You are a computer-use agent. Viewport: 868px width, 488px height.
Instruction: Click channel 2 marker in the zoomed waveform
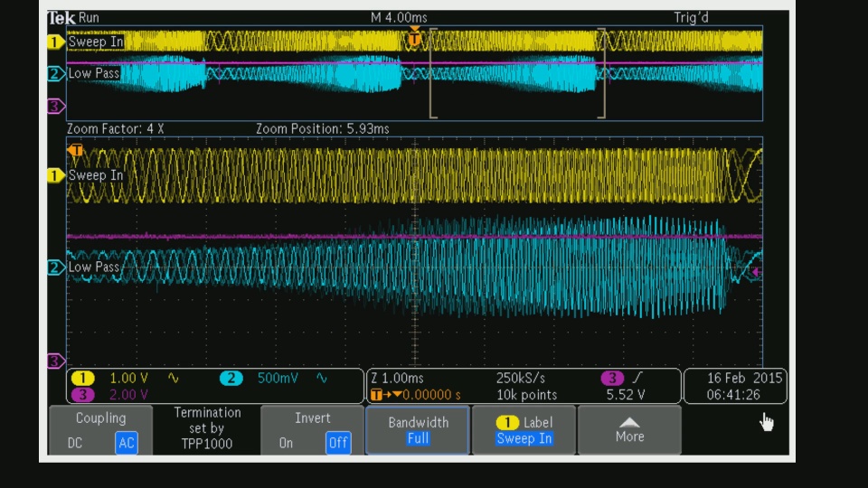click(56, 267)
